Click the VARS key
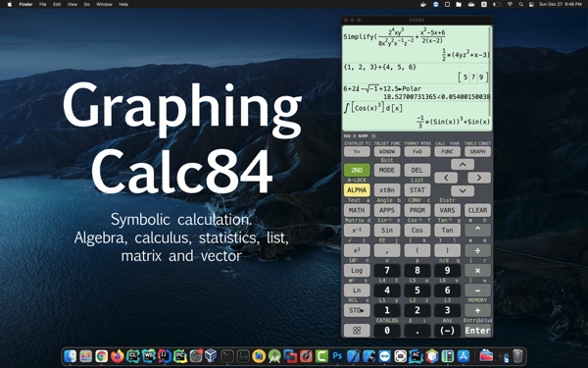The image size is (588, 368). coord(448,210)
